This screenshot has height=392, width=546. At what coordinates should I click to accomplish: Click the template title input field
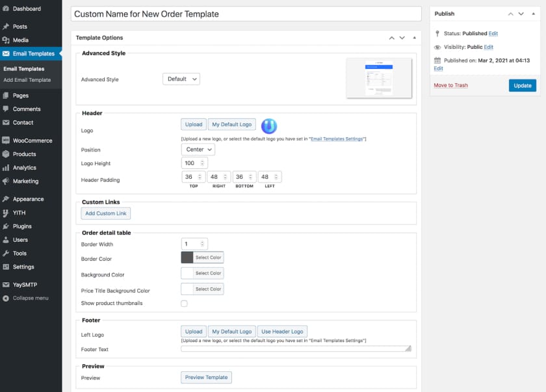click(246, 14)
